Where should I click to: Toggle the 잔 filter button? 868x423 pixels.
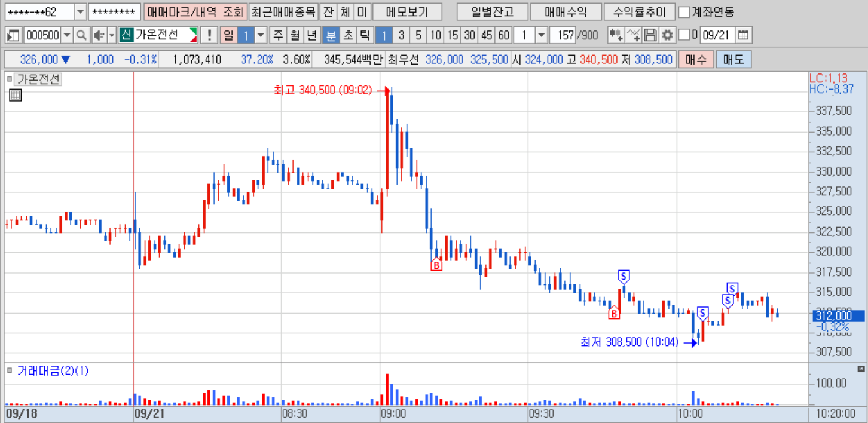tap(328, 12)
